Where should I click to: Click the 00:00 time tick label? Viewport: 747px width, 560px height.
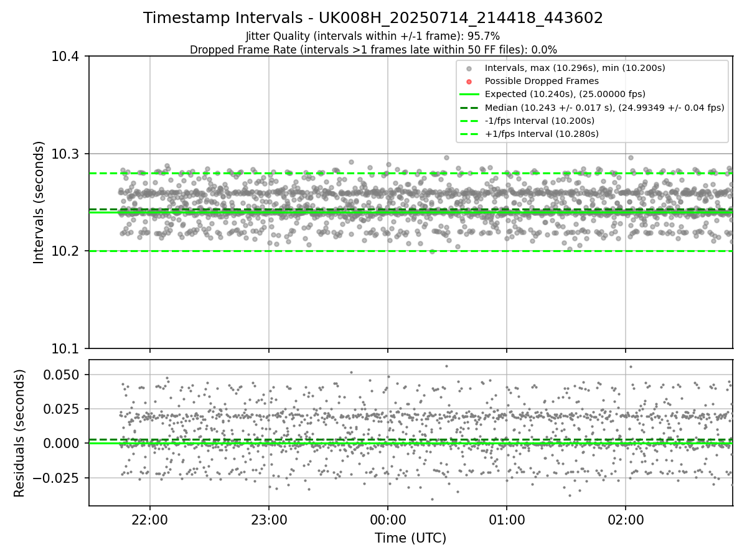pos(388,520)
